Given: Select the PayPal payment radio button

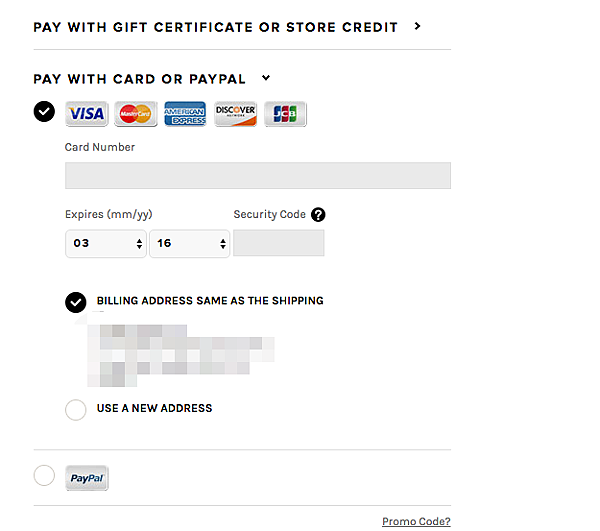Looking at the screenshot, I should tap(44, 476).
